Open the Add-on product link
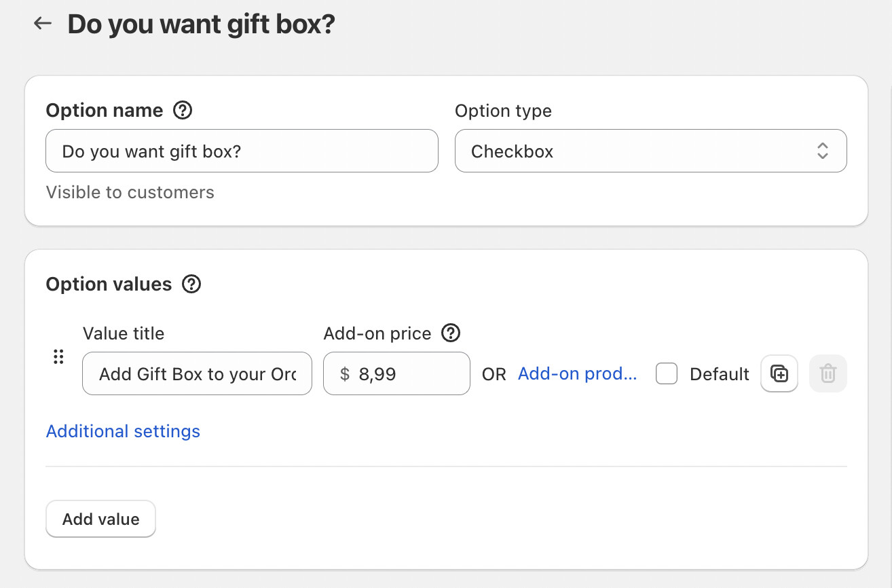892x588 pixels. tap(577, 373)
